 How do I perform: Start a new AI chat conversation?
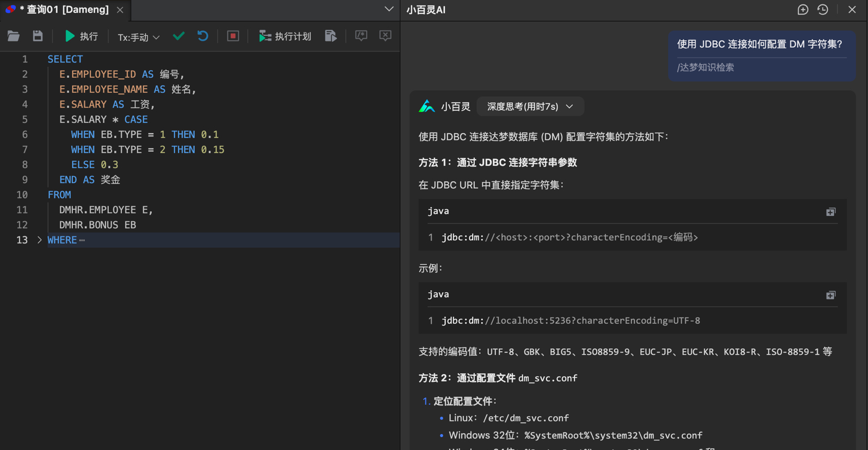click(x=803, y=10)
